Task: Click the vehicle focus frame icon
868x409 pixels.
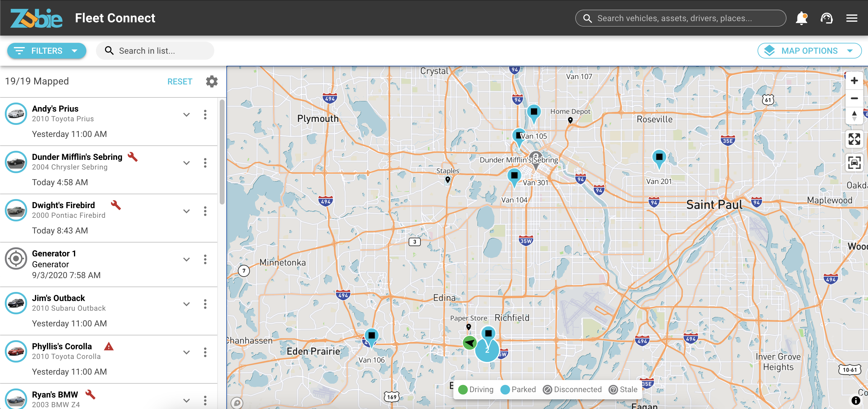Action: 854,163
